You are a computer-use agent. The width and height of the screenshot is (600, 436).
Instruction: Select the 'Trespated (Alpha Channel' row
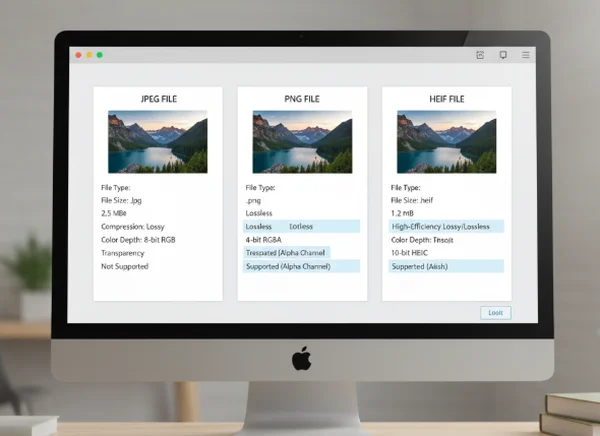tap(287, 253)
